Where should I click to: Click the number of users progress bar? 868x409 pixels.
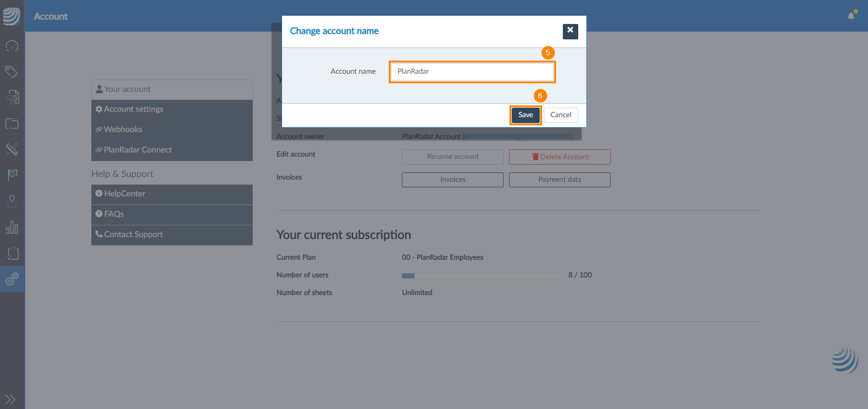(x=481, y=275)
